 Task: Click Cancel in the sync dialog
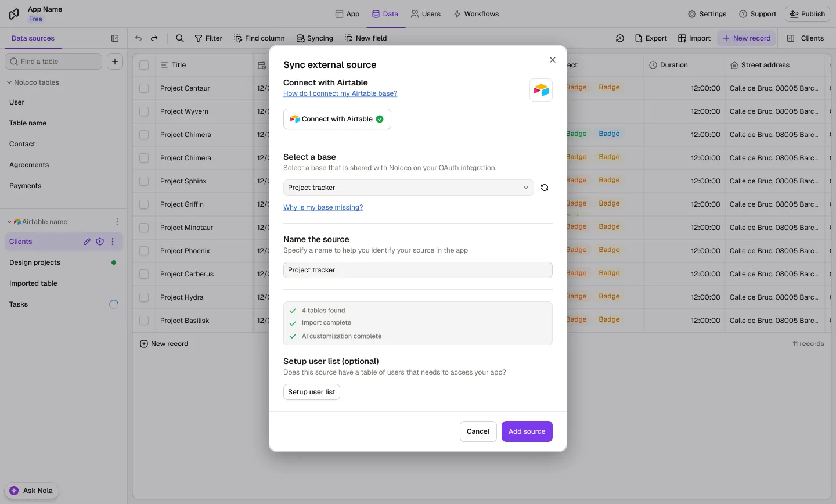point(478,431)
